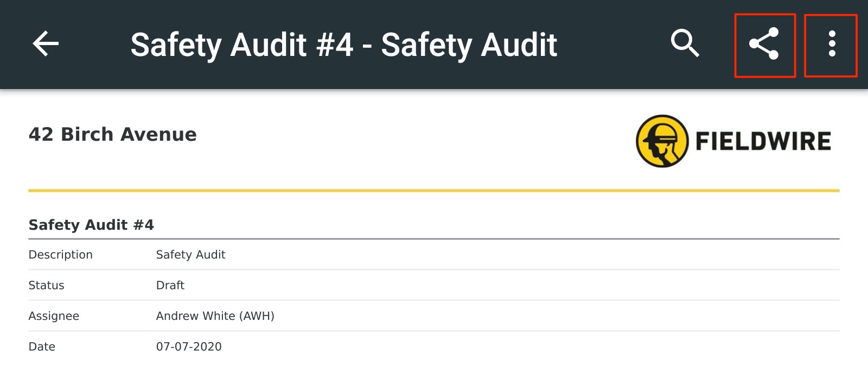868x372 pixels.
Task: Tap the Safety Audit #4 section heading
Action: [91, 225]
